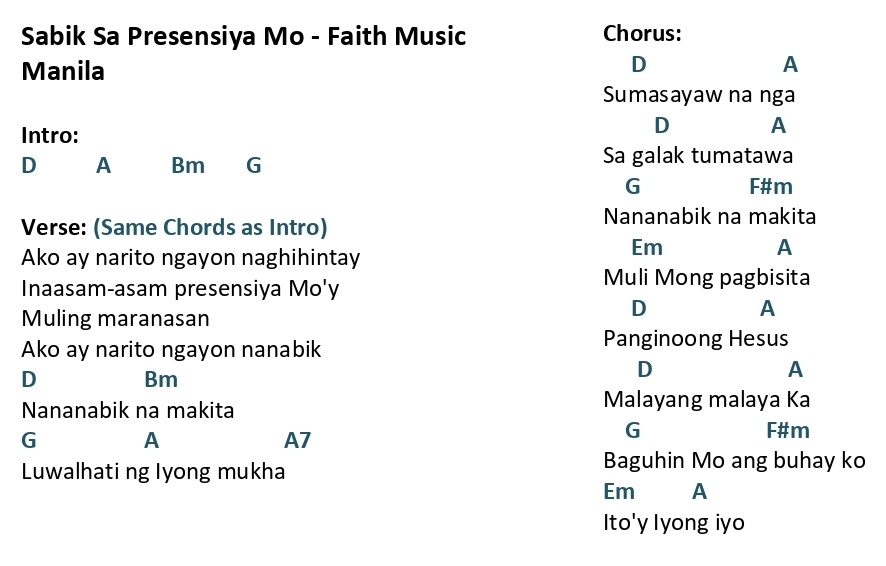Click the lyric "Malayang malaya Ka"
This screenshot has height=566, width=886.
(707, 400)
